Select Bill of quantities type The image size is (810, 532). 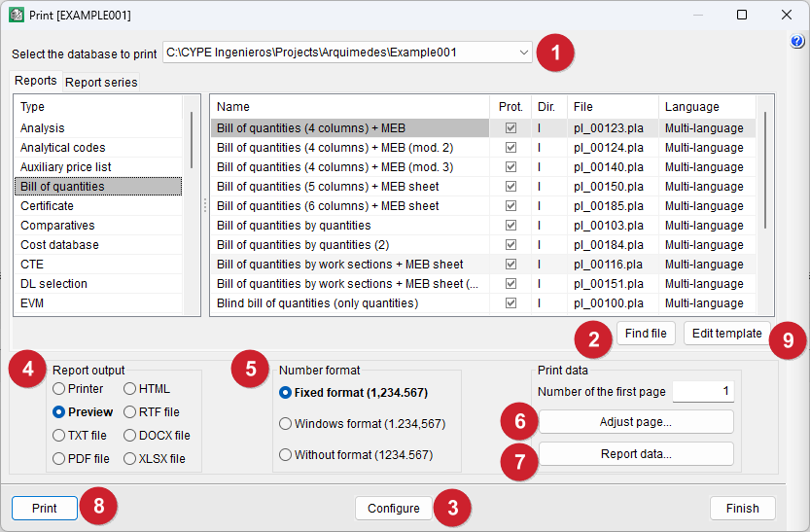(98, 187)
